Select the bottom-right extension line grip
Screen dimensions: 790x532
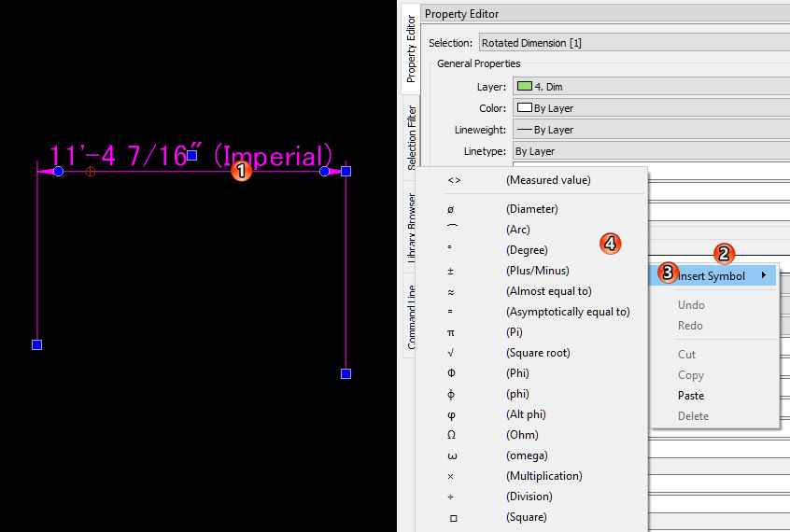[346, 374]
